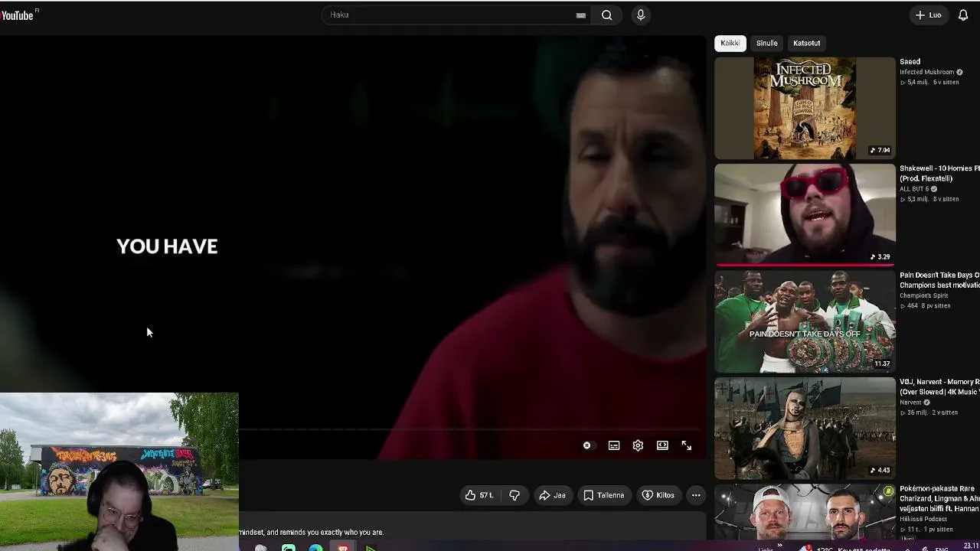The height and width of the screenshot is (551, 980).
Task: Open the more actions three-dot menu
Action: (696, 495)
